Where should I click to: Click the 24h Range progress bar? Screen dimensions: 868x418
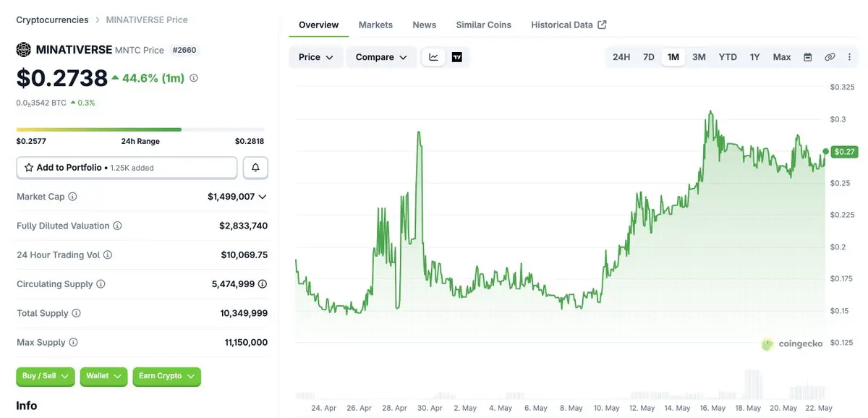140,129
